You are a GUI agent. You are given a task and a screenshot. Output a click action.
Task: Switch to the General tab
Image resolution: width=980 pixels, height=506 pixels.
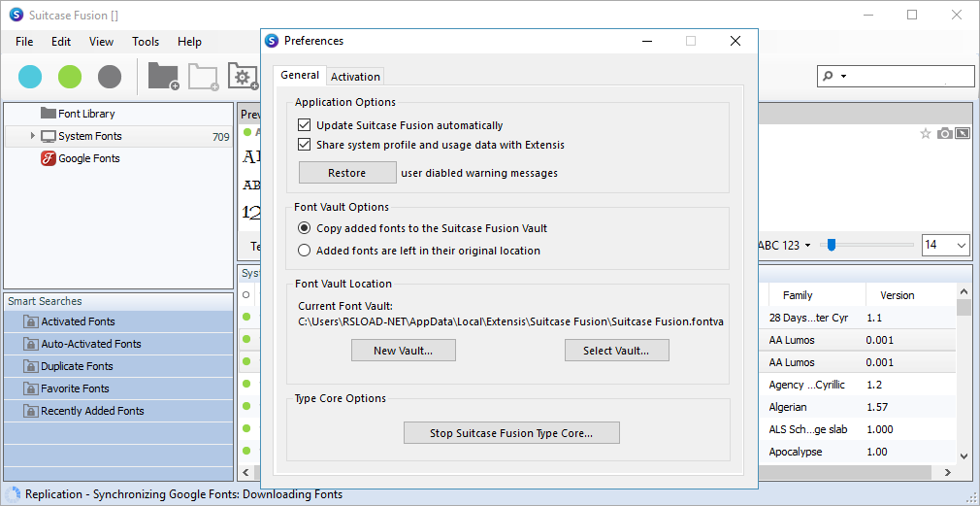coord(300,75)
